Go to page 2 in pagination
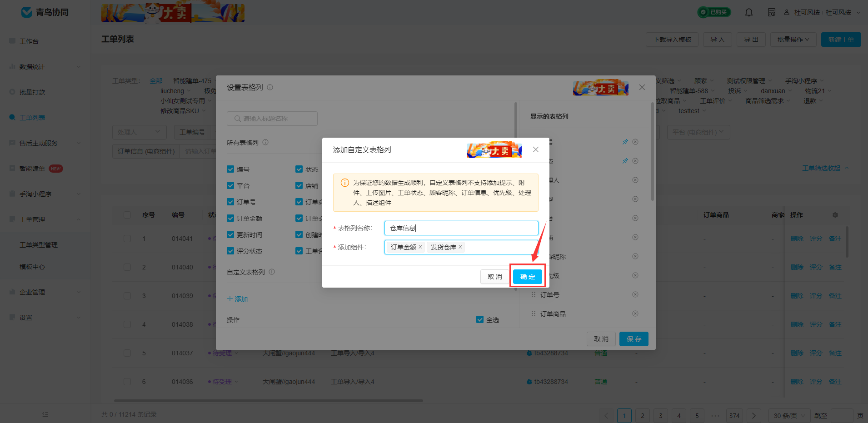This screenshot has height=423, width=868. click(643, 415)
